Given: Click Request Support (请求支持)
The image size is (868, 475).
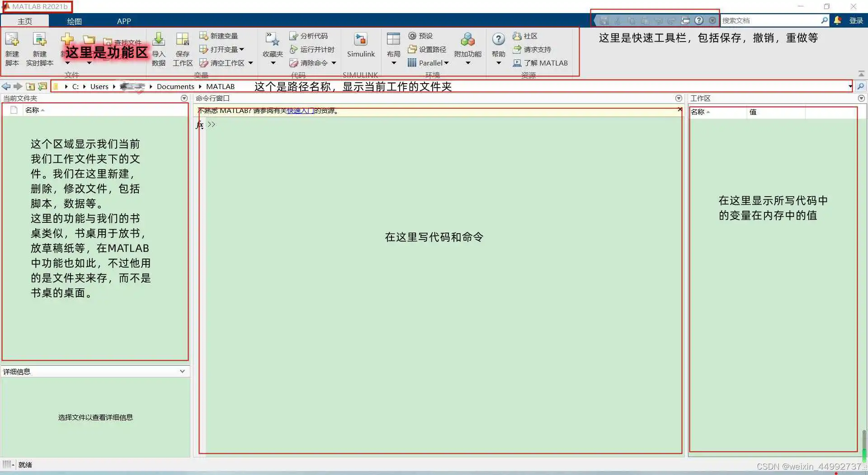Looking at the screenshot, I should pos(532,49).
